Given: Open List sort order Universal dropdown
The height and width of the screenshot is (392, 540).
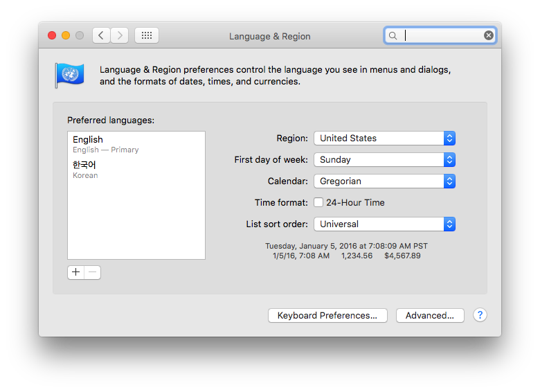Looking at the screenshot, I should coord(385,224).
